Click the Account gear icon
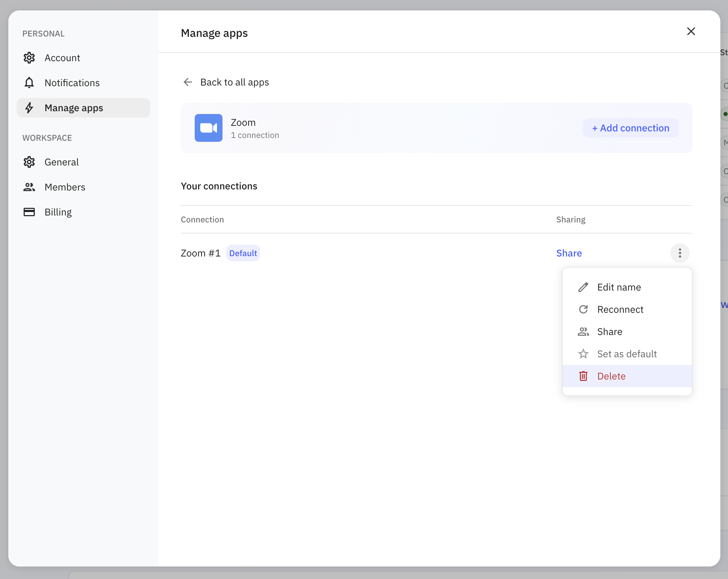The width and height of the screenshot is (728, 579). [x=29, y=58]
